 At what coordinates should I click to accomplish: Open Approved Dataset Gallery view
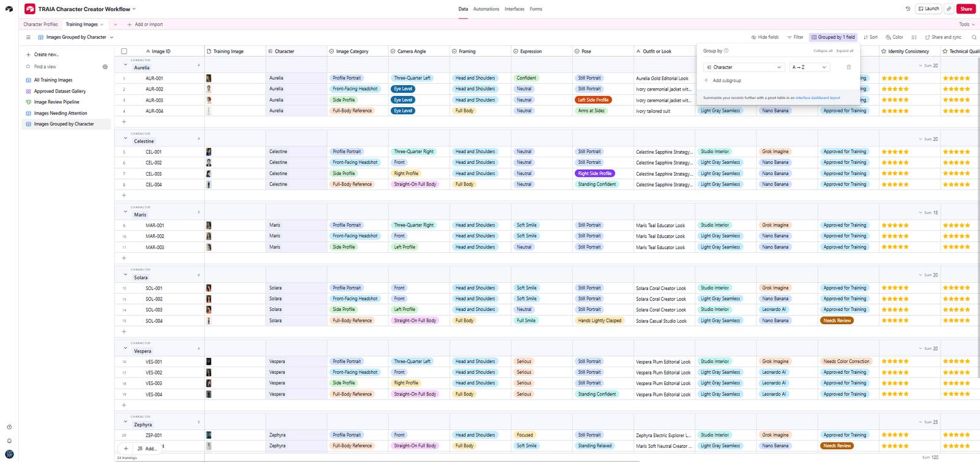pyautogui.click(x=59, y=91)
